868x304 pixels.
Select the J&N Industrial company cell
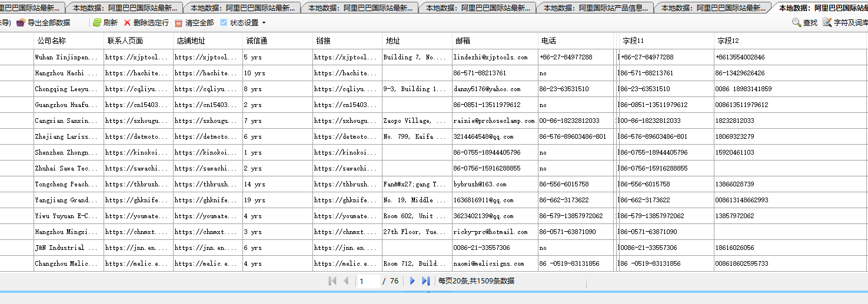tap(69, 248)
